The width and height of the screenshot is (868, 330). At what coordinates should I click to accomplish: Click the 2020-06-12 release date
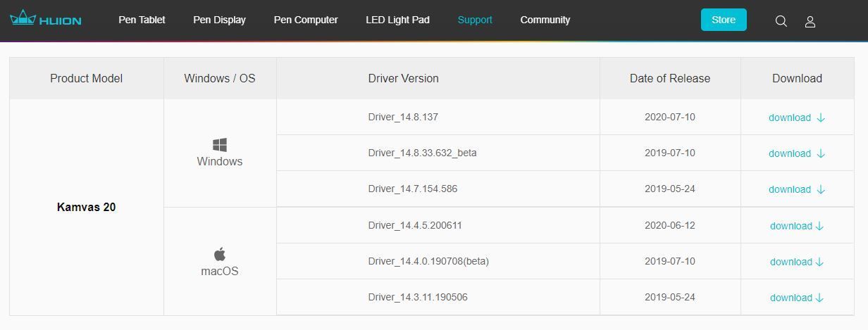coord(670,225)
